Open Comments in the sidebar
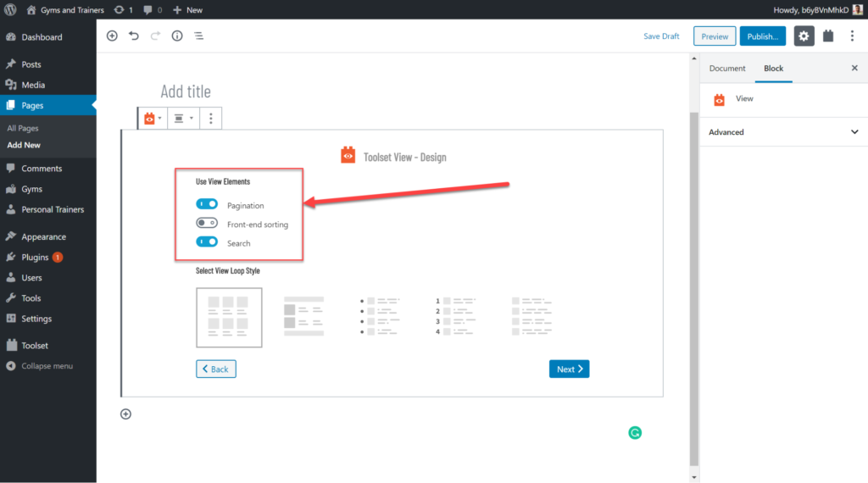The height and width of the screenshot is (483, 868). (x=48, y=168)
